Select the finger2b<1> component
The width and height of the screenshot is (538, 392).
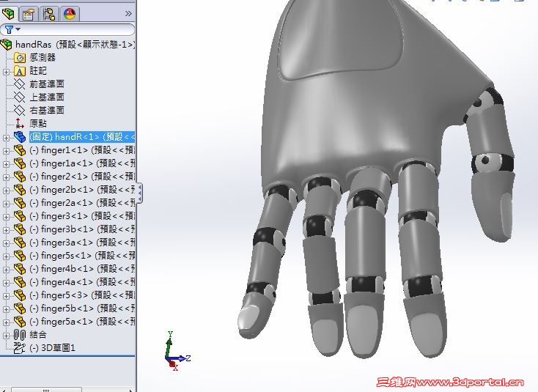pos(82,190)
